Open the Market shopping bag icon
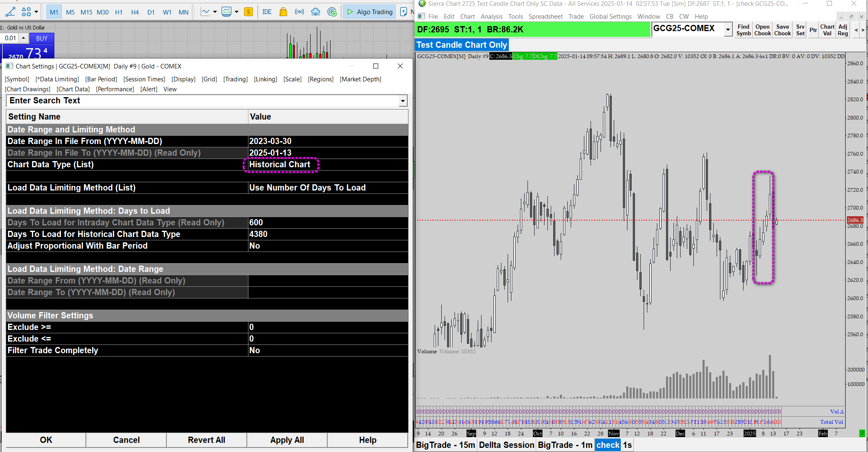 [283, 12]
